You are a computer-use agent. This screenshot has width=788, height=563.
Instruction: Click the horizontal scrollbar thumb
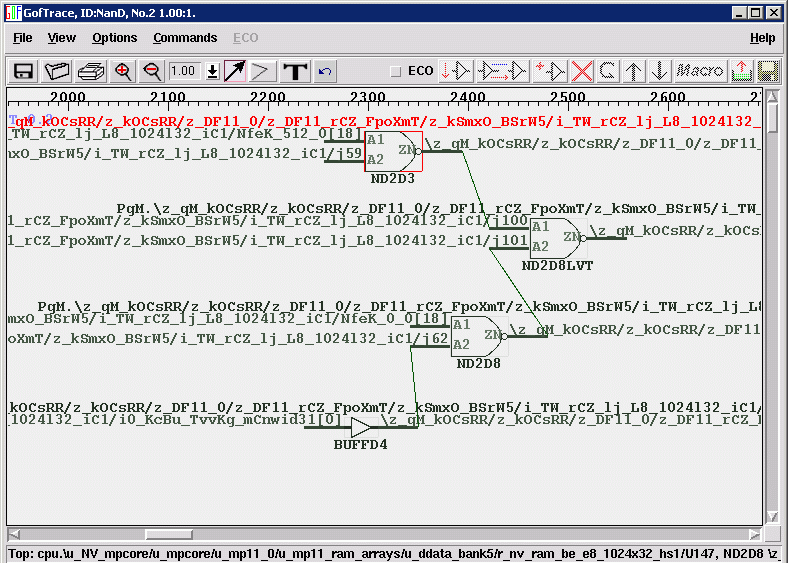click(x=169, y=534)
